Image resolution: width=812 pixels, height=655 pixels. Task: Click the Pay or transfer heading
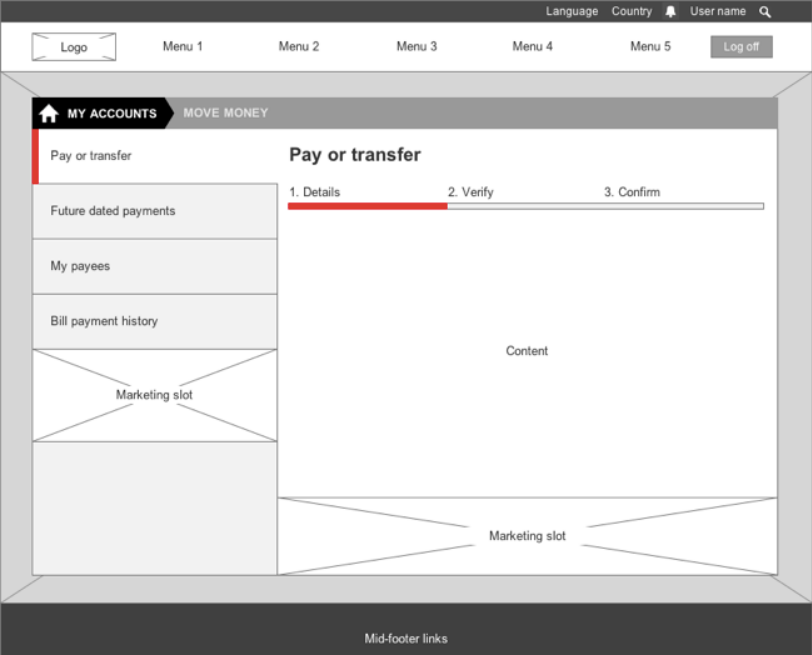[x=355, y=155]
